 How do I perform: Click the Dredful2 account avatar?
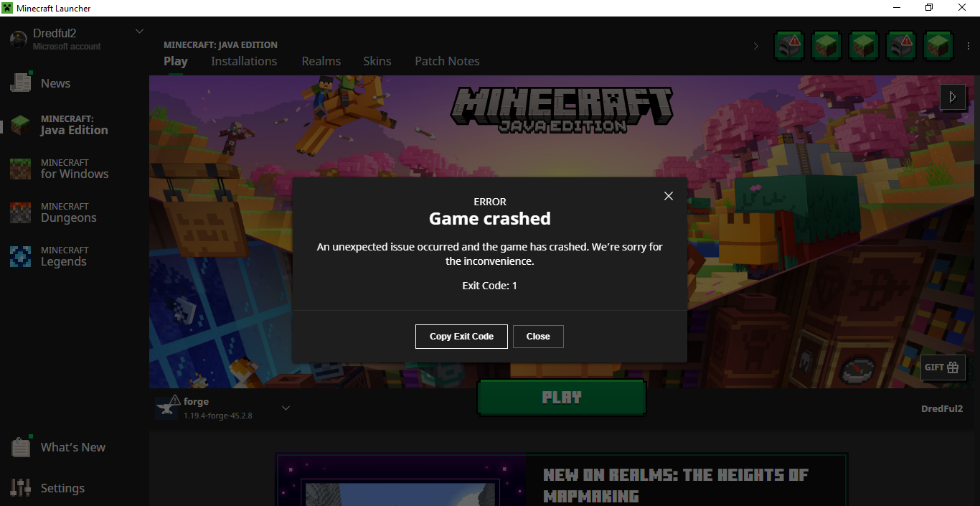tap(19, 39)
